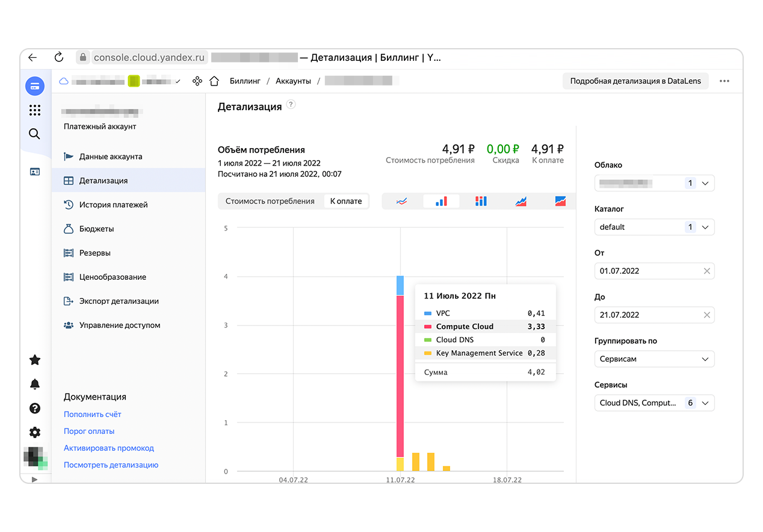Viewport: 763px width, 532px height.
Task: Open settings with the gear icon
Action: [35, 432]
